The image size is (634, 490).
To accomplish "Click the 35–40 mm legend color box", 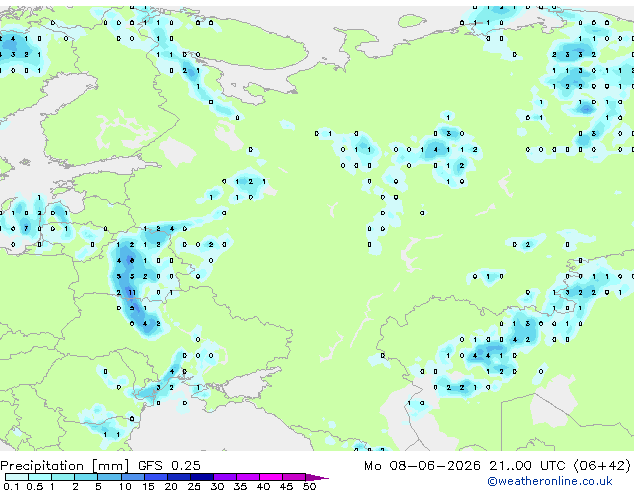I will 248,477.
